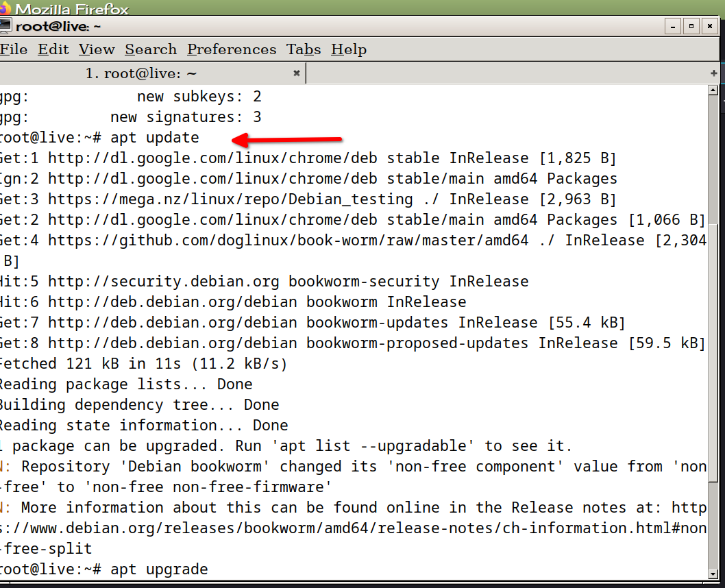Viewport: 725px width, 588px height.
Task: Maximize the root@live terminal window
Action: coord(691,26)
